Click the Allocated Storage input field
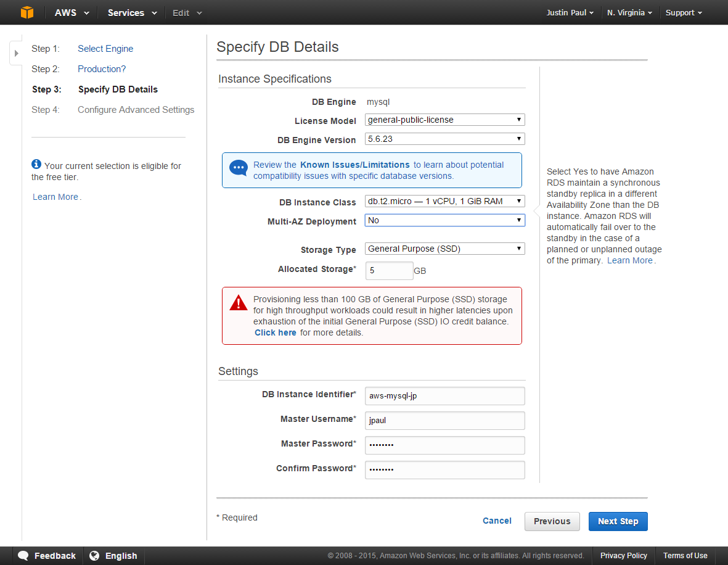The height and width of the screenshot is (565, 728). pos(389,270)
